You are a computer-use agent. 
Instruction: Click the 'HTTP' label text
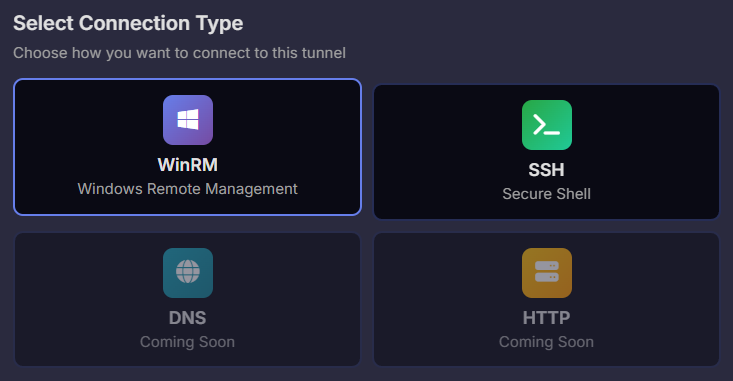point(546,318)
